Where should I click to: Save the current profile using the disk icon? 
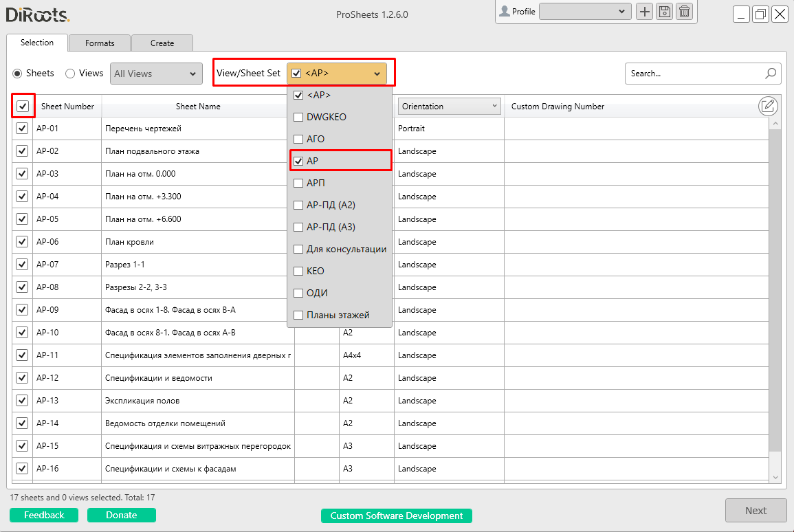[664, 12]
